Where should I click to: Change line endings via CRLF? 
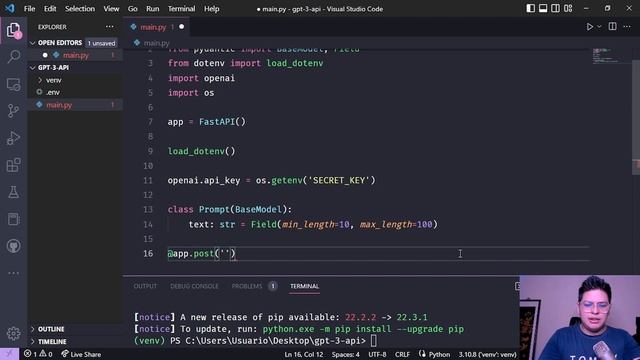pos(402,354)
